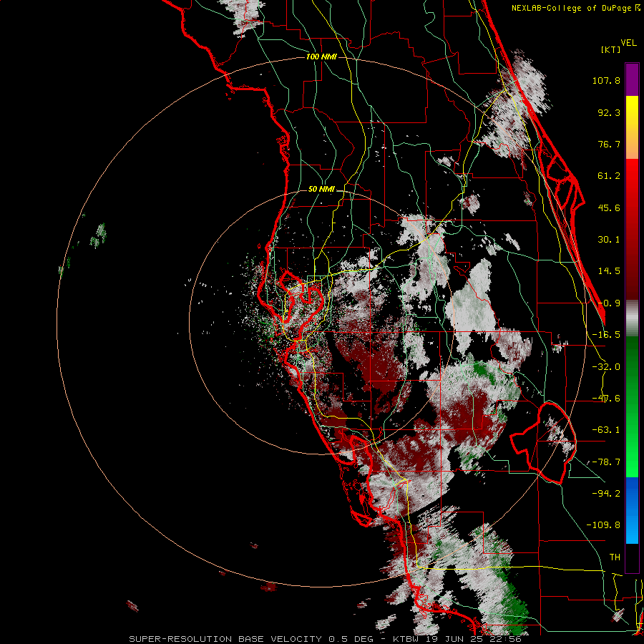Viewport: 644px width, 644px height.
Task: Click the 61.2 velocity scale value
Action: click(x=609, y=176)
